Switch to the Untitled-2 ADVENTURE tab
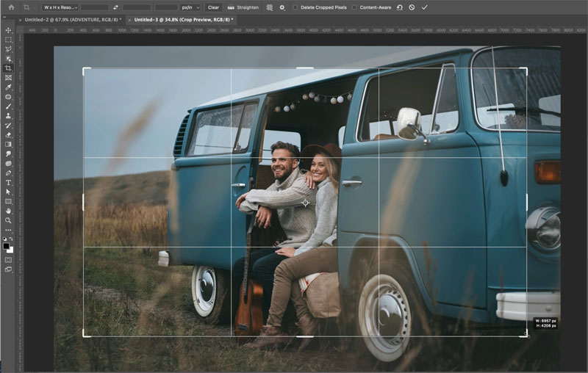 pyautogui.click(x=73, y=20)
